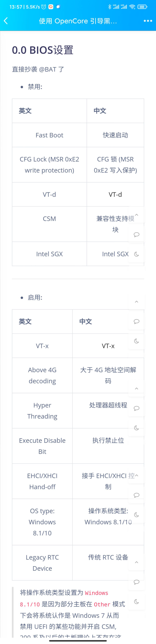
Task: Open the three-dot more options menu
Action: [x=148, y=21]
